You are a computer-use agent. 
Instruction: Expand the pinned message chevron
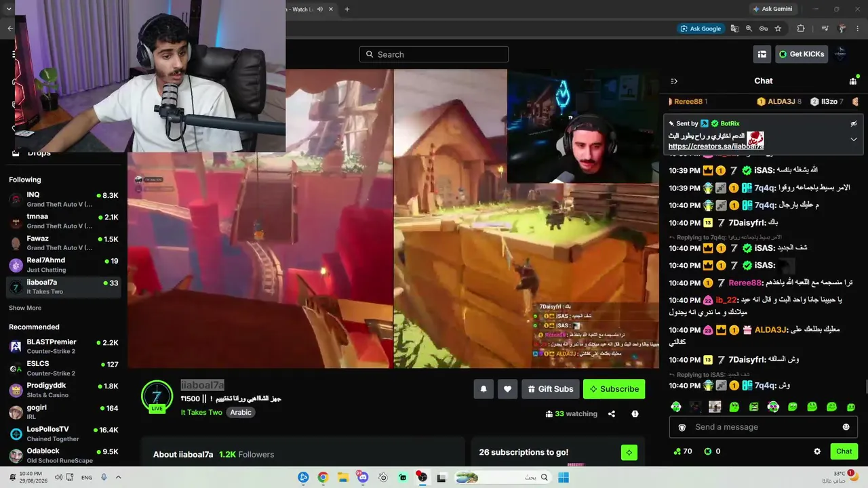pos(854,140)
